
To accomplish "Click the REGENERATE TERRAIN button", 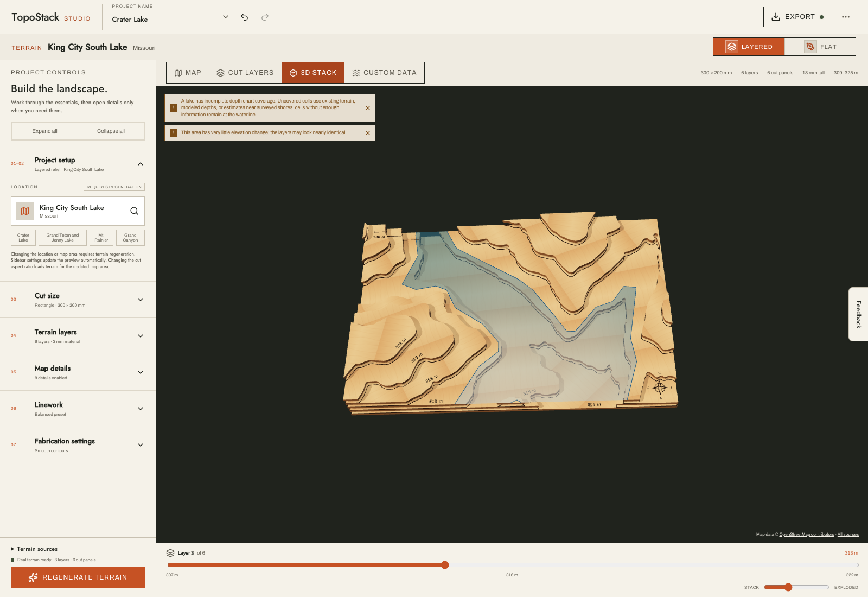I will tap(78, 577).
